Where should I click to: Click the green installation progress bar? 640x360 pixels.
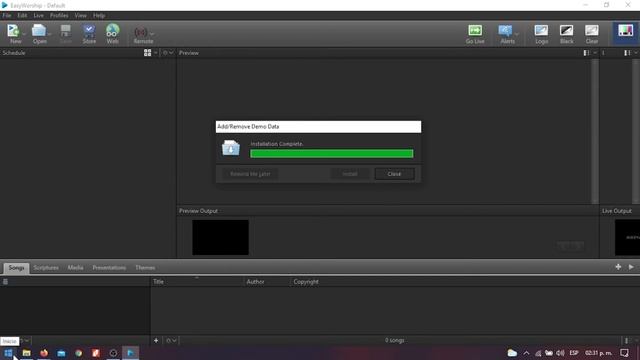(331, 153)
